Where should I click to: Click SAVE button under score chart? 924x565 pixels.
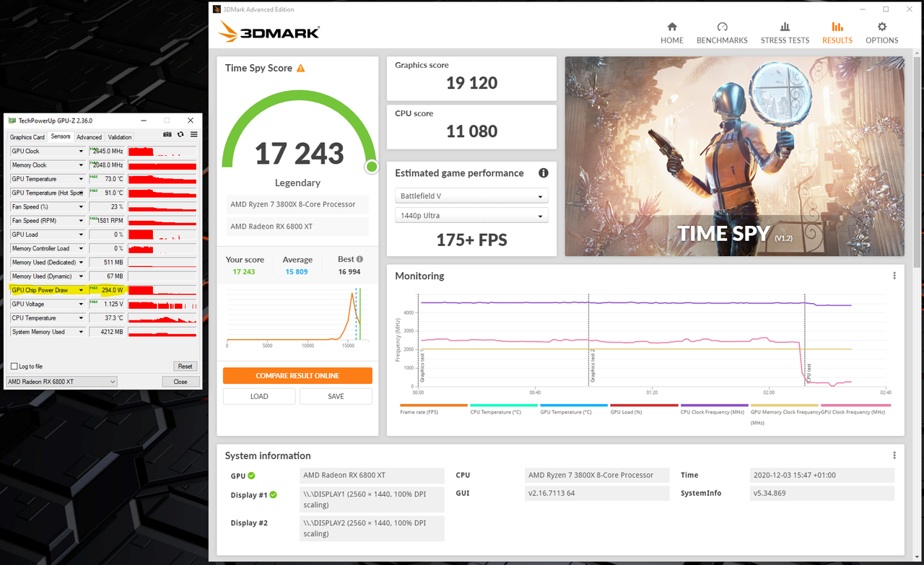point(336,396)
